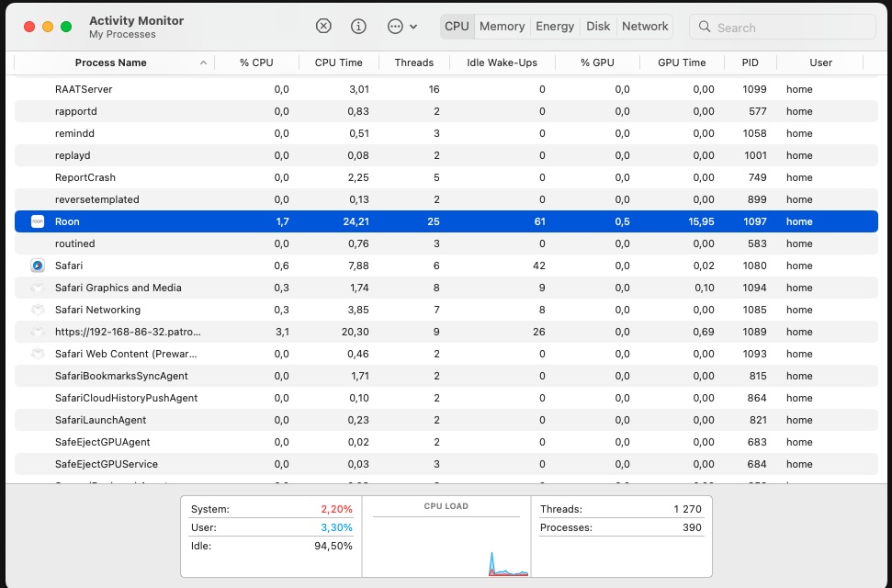
Task: Open the ellipsis More actions menu
Action: coord(402,26)
